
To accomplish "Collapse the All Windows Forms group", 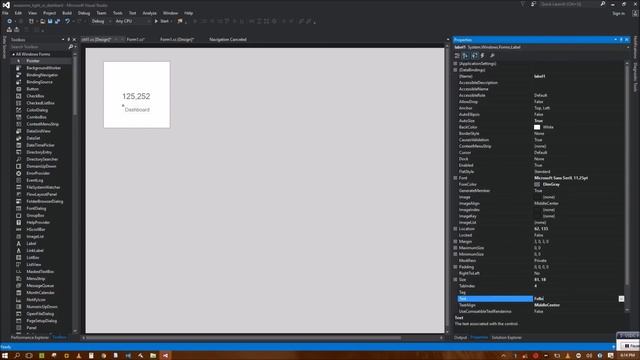I will coord(13,54).
